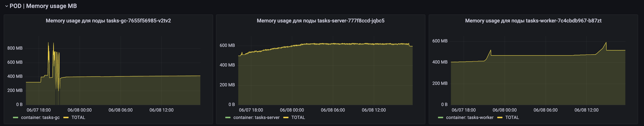Click green color swatch for tasks-worker
Image resolution: width=644 pixels, height=126 pixels.
[x=441, y=117]
